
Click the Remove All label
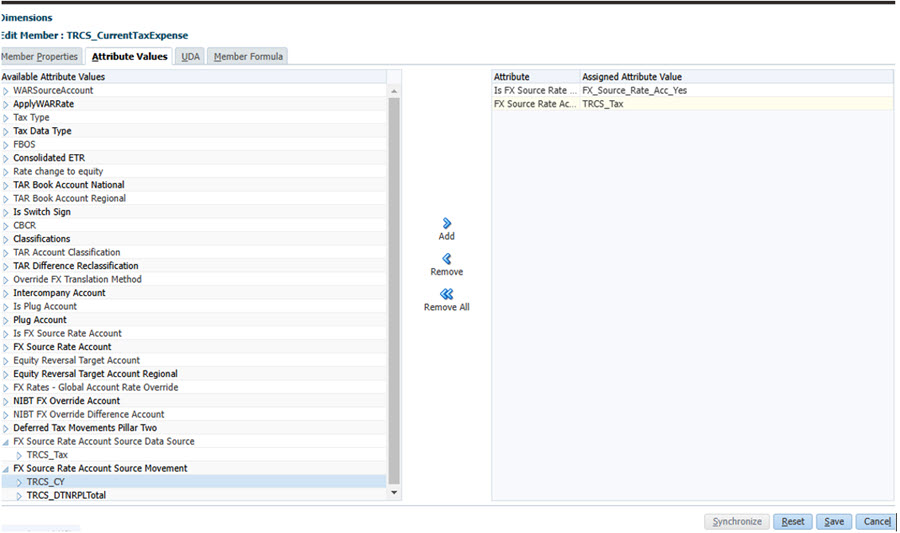click(447, 308)
